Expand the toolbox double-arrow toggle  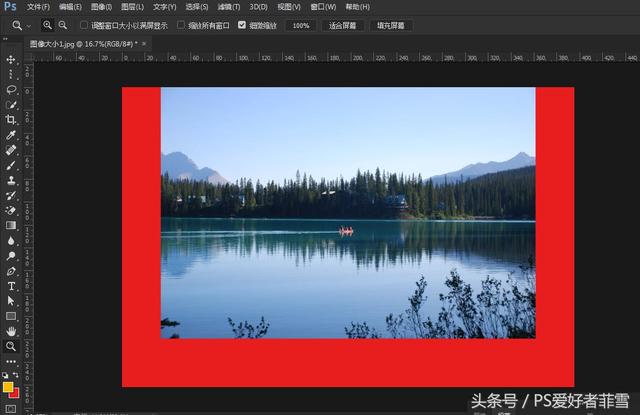click(x=5, y=39)
